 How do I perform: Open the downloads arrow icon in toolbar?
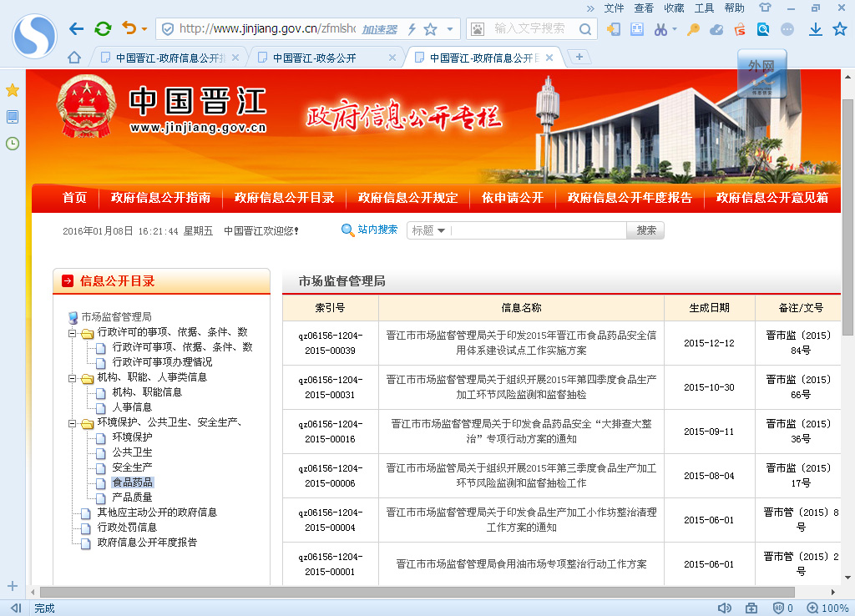[816, 29]
